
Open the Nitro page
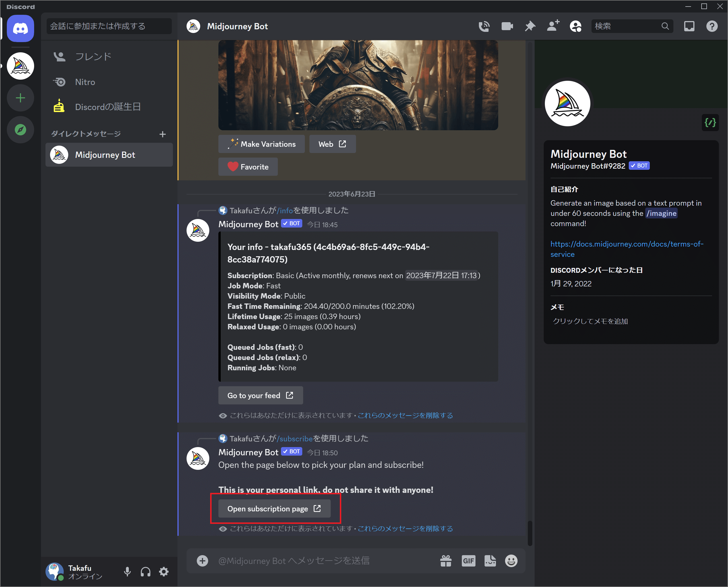point(85,82)
